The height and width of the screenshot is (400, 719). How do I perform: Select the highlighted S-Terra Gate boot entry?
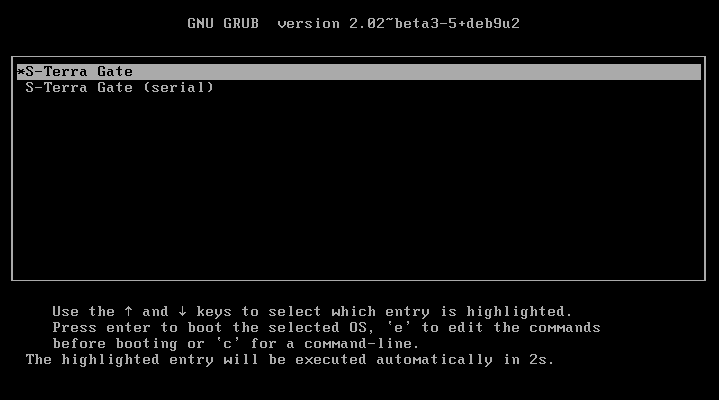(359, 72)
